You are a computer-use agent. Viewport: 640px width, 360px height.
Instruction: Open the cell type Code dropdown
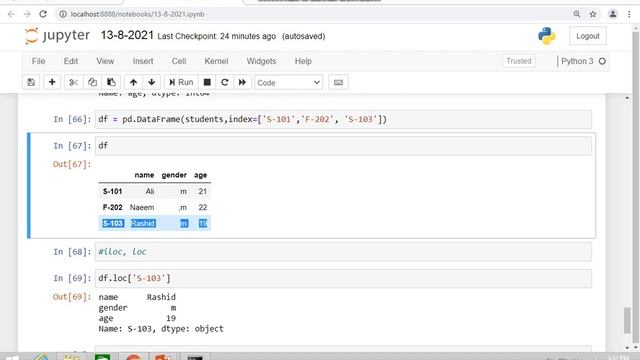(x=289, y=82)
